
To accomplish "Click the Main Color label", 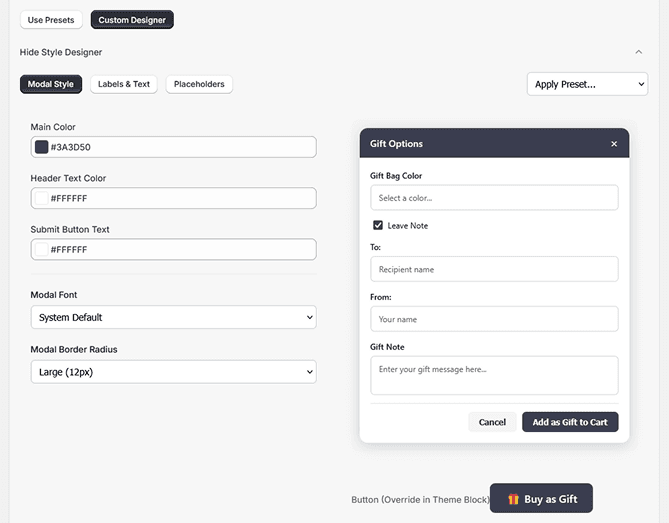I will click(x=53, y=127).
